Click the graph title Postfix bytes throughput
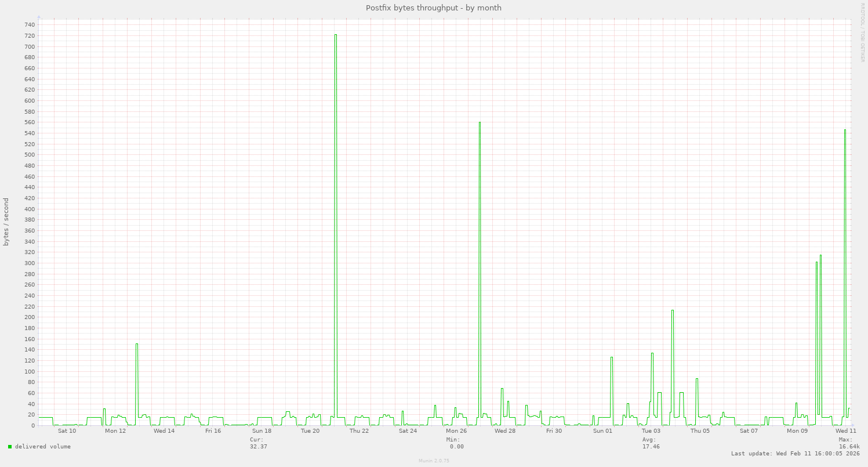Screen dimensions: 868x467 pos(434,8)
